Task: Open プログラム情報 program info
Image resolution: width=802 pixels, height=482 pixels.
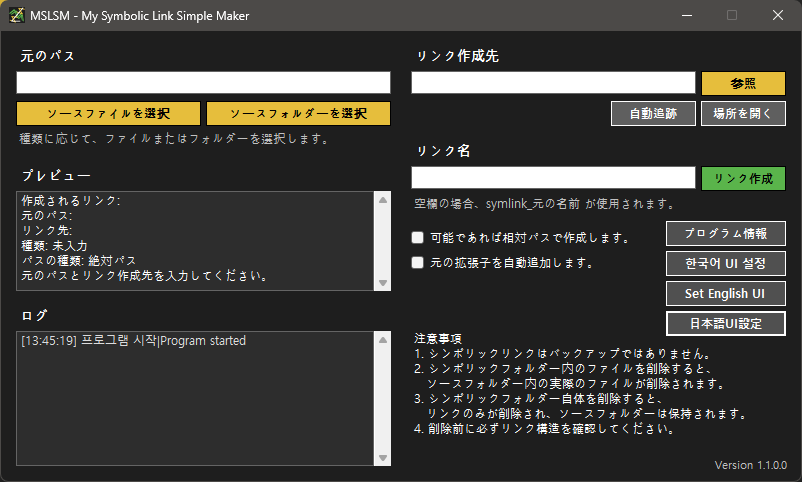Action: pyautogui.click(x=726, y=234)
